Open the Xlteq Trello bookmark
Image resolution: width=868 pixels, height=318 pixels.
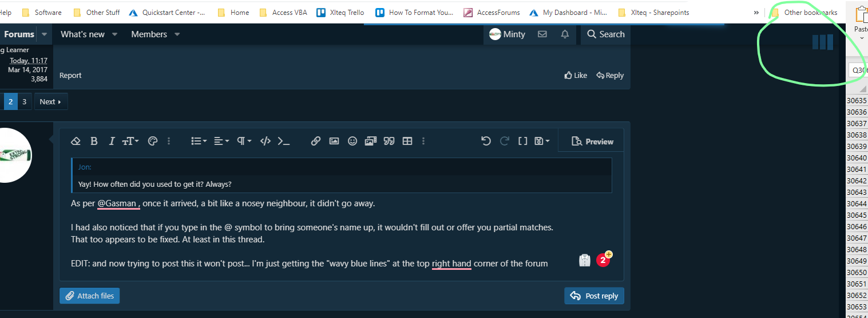(340, 12)
